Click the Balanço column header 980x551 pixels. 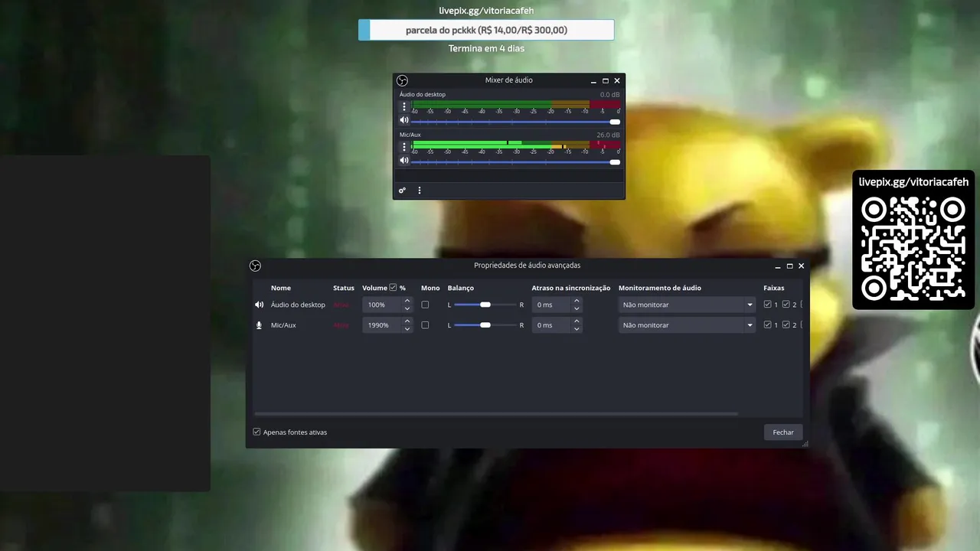coord(461,288)
